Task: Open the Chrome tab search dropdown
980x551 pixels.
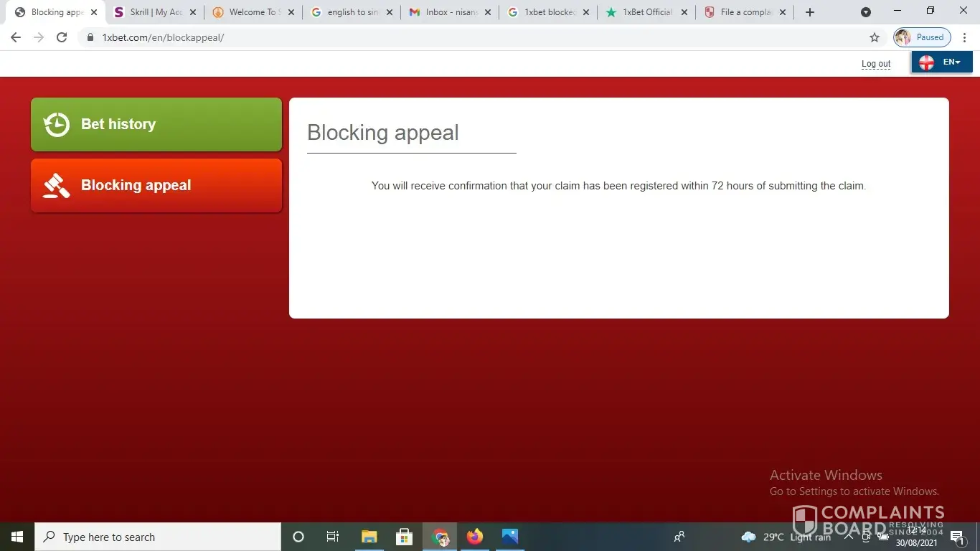Action: tap(866, 12)
